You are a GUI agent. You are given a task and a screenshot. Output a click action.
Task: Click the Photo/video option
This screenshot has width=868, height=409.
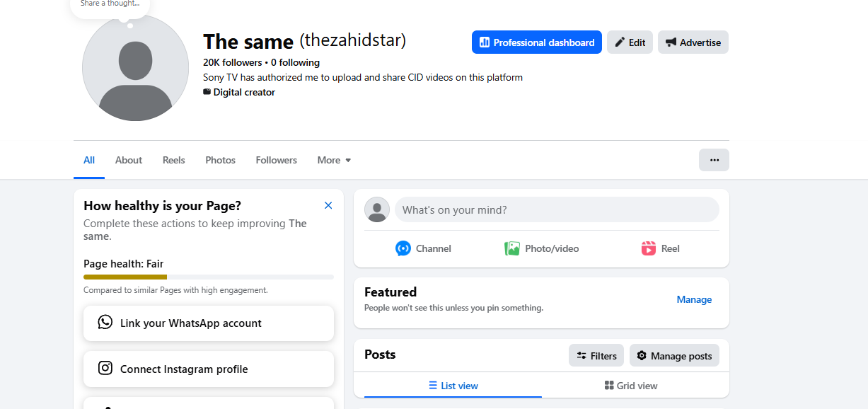[541, 248]
